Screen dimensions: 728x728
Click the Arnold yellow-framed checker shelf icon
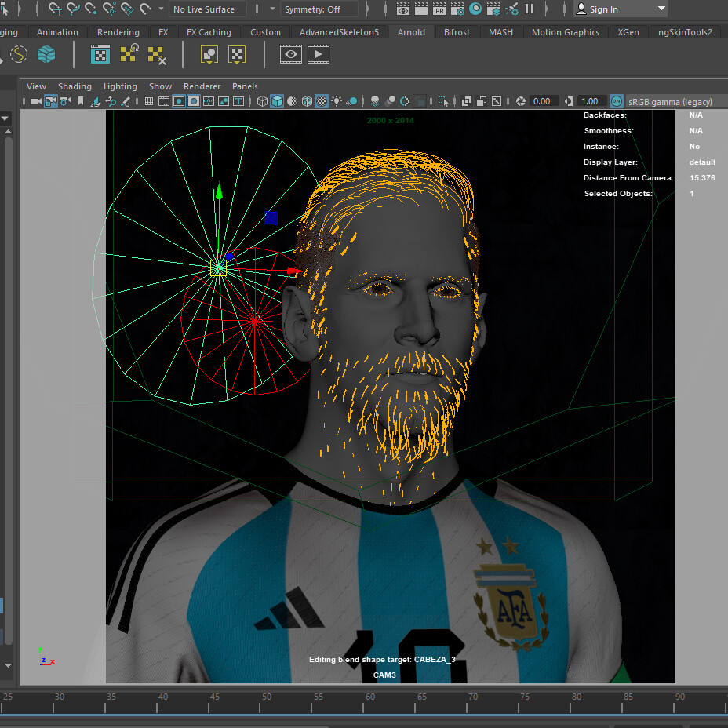(x=237, y=55)
